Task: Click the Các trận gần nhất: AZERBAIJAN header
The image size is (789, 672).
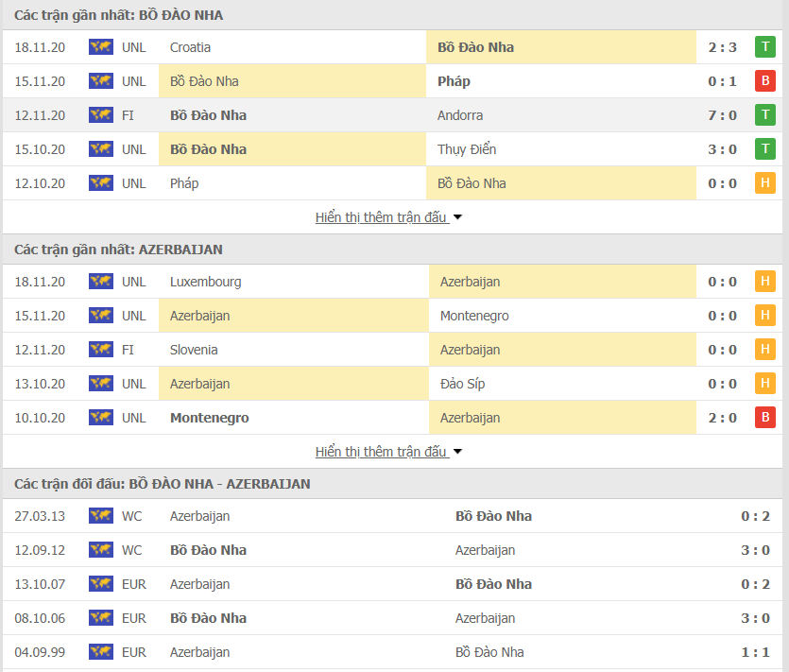Action: tap(118, 250)
